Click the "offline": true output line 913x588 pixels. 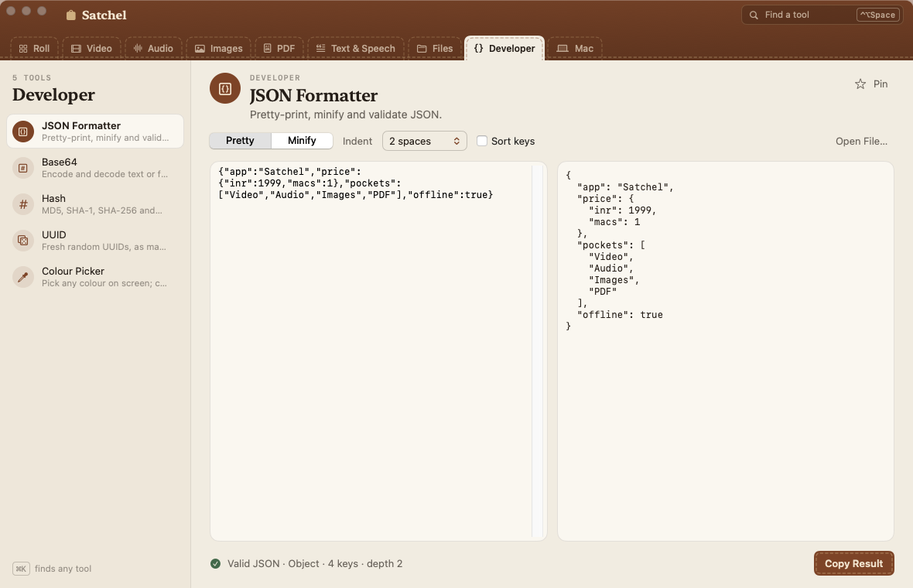[620, 315]
